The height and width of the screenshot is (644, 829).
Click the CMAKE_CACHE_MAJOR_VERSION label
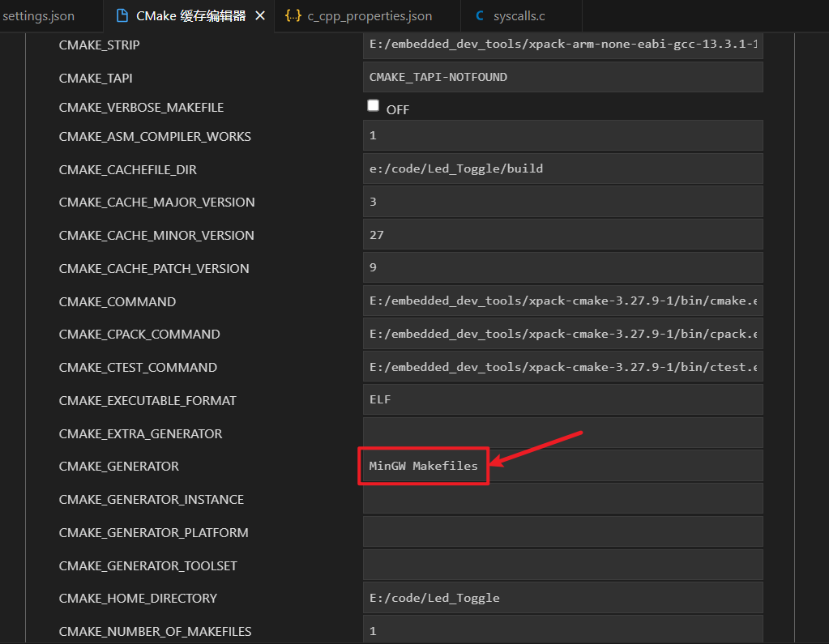tap(156, 203)
